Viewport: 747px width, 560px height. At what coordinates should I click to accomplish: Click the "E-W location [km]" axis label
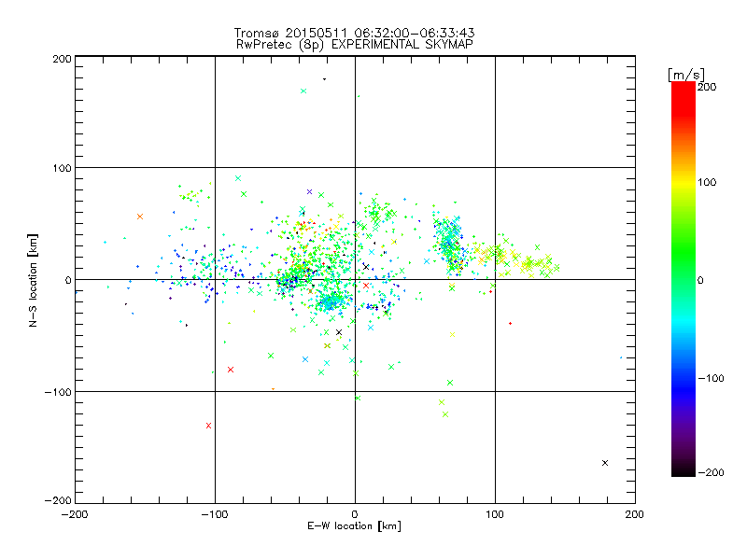coord(354,526)
